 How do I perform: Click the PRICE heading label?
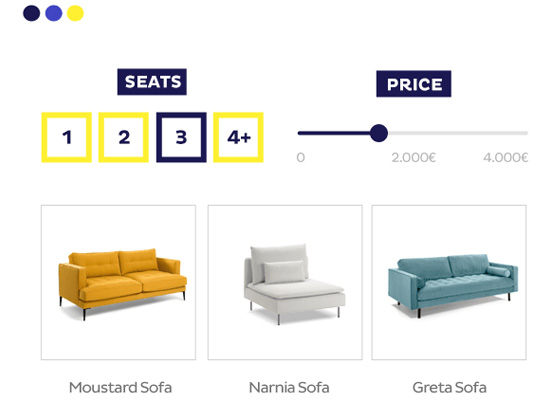coord(414,84)
